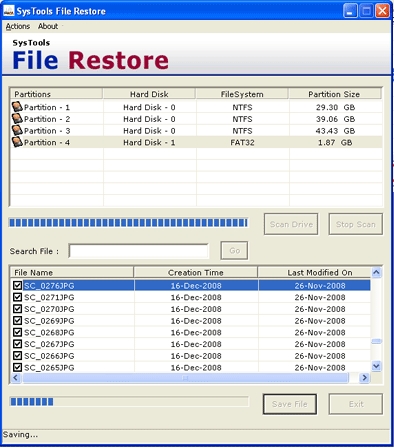Toggle the checkbox for SC_0265JPG

pos(17,367)
